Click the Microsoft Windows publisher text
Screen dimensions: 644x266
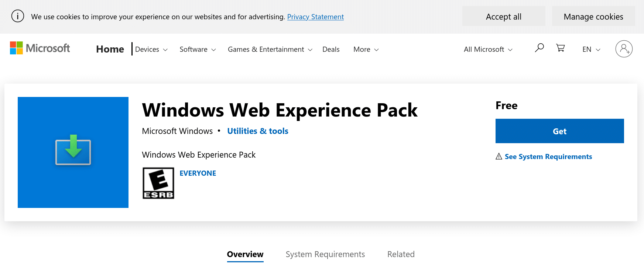pos(177,131)
